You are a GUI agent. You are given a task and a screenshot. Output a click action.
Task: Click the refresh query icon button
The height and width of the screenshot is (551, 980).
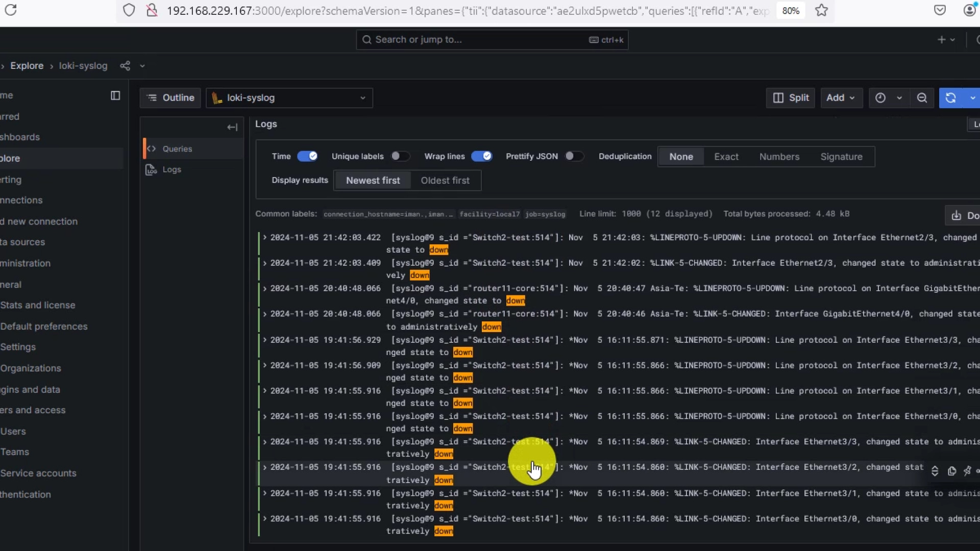(950, 98)
